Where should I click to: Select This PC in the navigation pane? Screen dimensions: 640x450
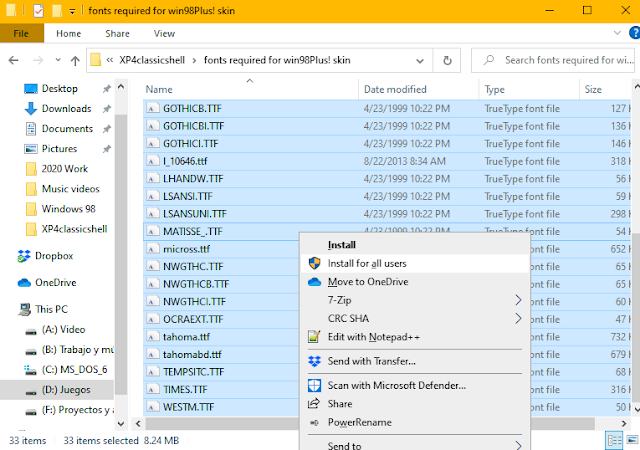(x=51, y=309)
